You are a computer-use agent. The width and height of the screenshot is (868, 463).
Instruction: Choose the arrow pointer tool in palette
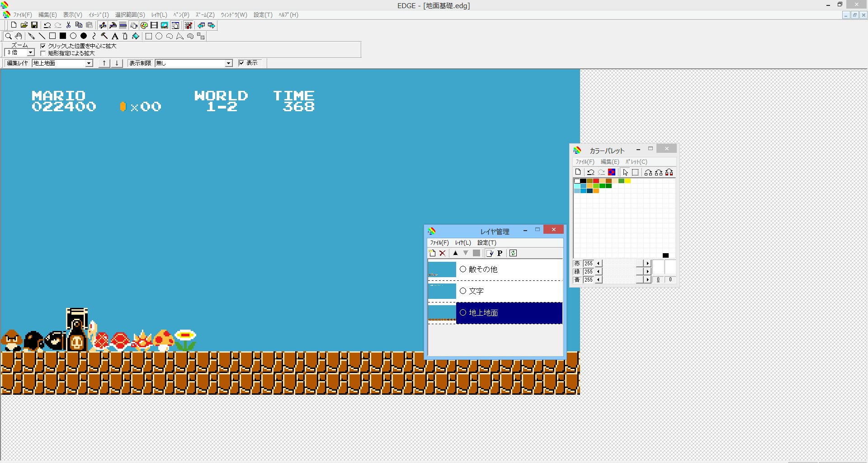coord(625,172)
